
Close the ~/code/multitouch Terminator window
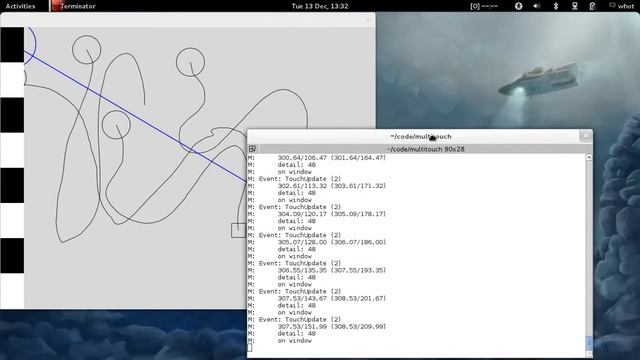click(x=586, y=136)
